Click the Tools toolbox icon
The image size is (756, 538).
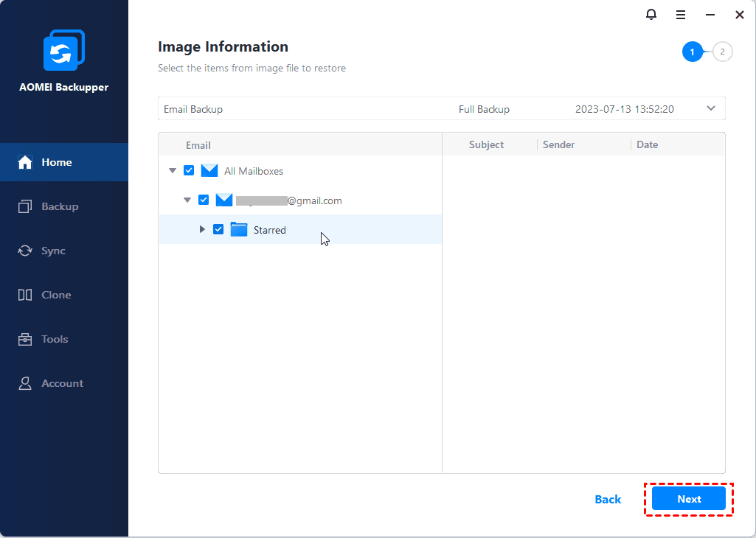[x=24, y=339]
